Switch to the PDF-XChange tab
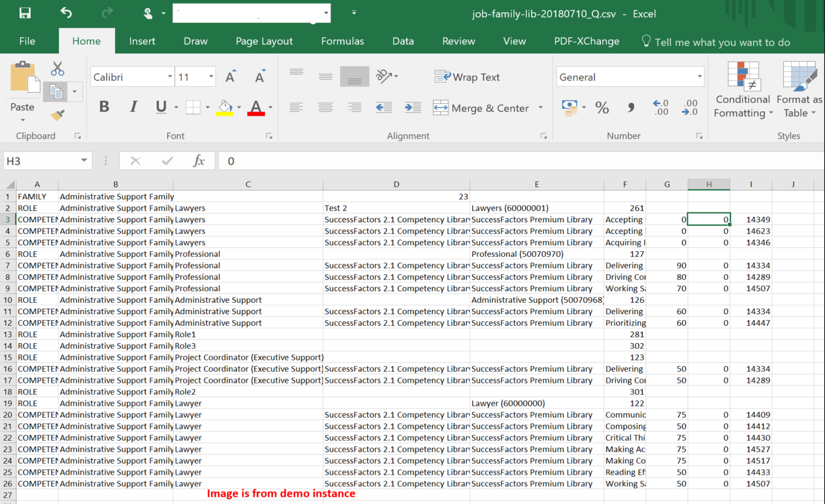Viewport: 825px width, 504px height. (x=587, y=41)
